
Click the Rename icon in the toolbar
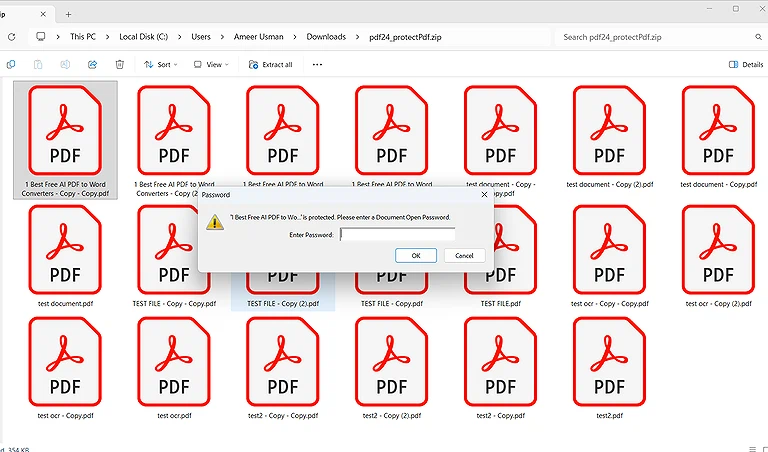65,65
